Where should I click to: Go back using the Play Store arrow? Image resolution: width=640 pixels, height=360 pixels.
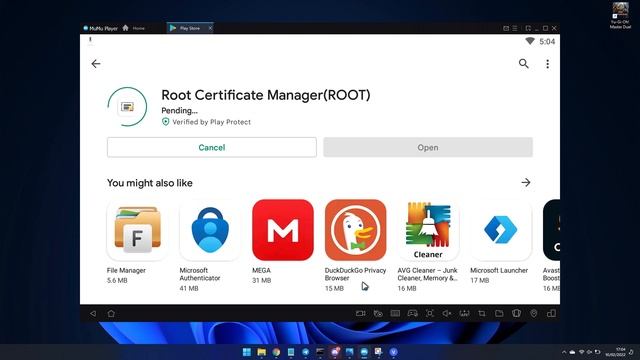(x=96, y=64)
